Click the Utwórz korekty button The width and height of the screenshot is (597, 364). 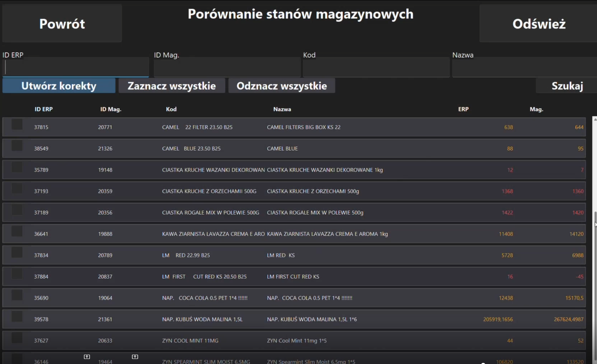pos(59,86)
